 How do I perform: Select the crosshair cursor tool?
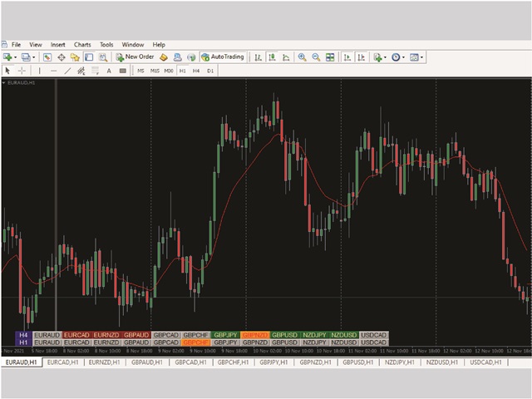point(22,71)
